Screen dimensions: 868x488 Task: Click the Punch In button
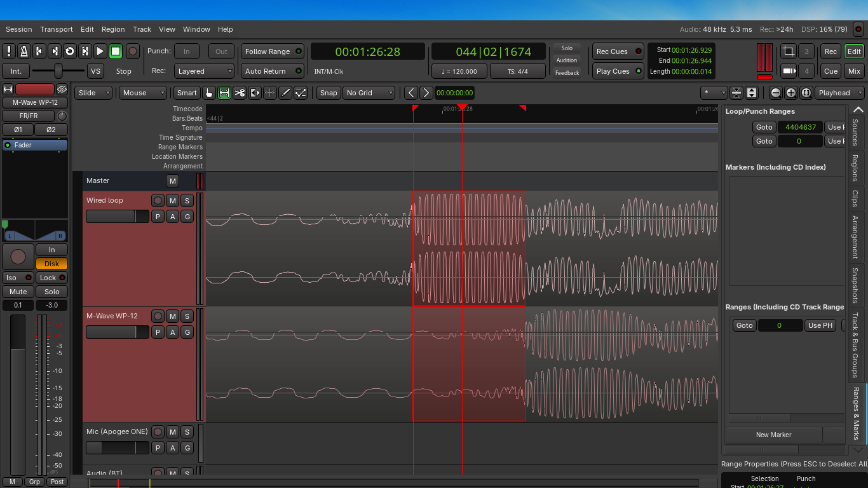187,51
